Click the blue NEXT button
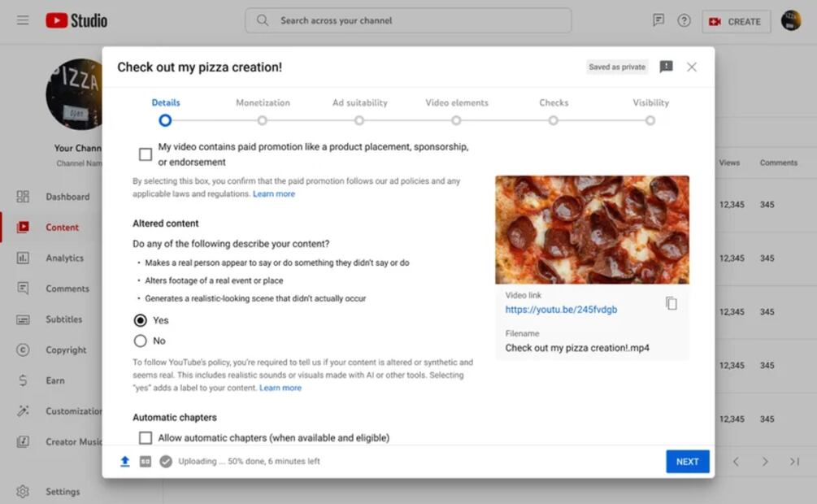The width and height of the screenshot is (817, 504). tap(687, 462)
